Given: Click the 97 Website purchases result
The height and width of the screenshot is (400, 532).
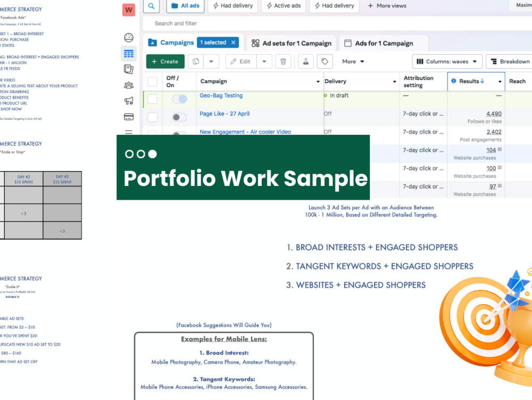Looking at the screenshot, I should tap(493, 186).
